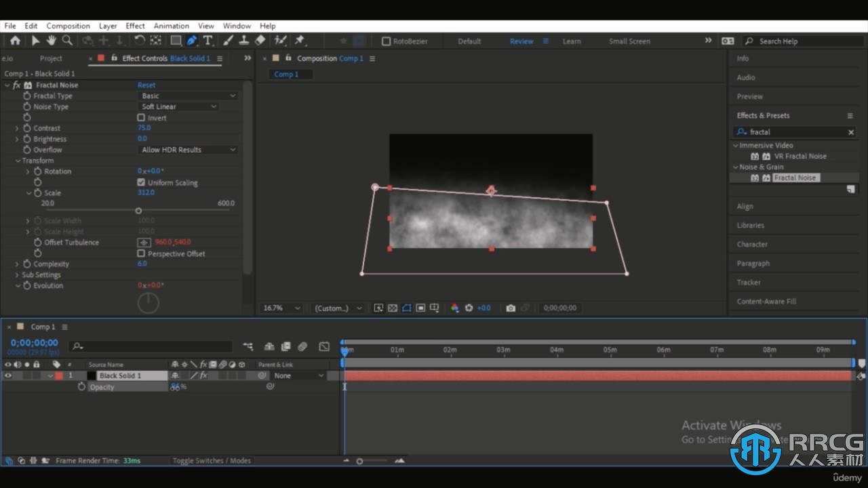Click the Home icon in the toolbar
Image resolution: width=868 pixels, height=488 pixels.
click(15, 41)
